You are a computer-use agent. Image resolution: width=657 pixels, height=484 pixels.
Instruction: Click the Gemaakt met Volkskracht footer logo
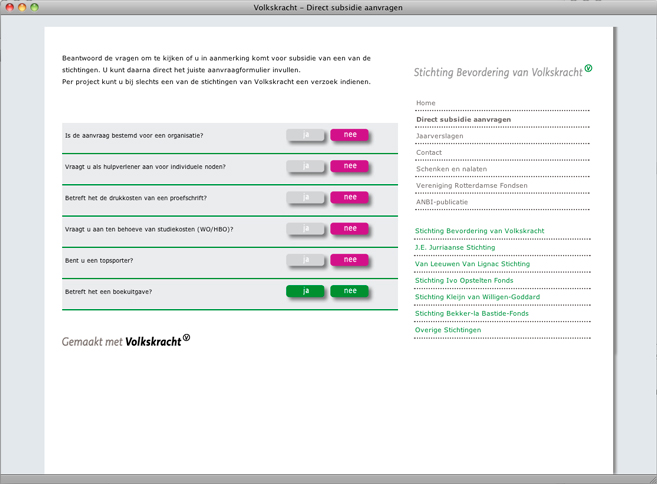tap(126, 341)
